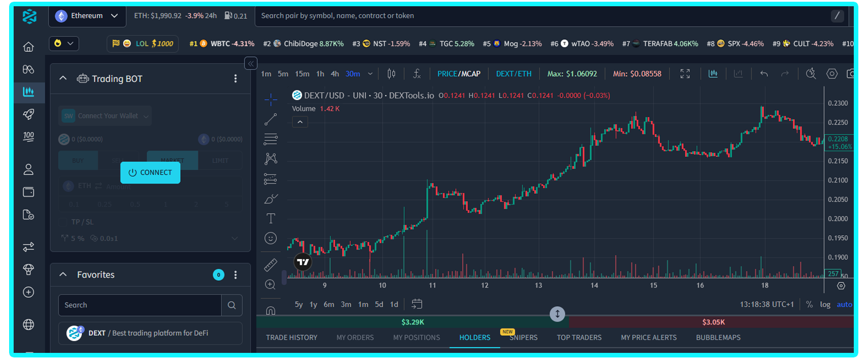This screenshot has width=868, height=358.
Task: Click the Max price $1.06092 link
Action: (572, 73)
